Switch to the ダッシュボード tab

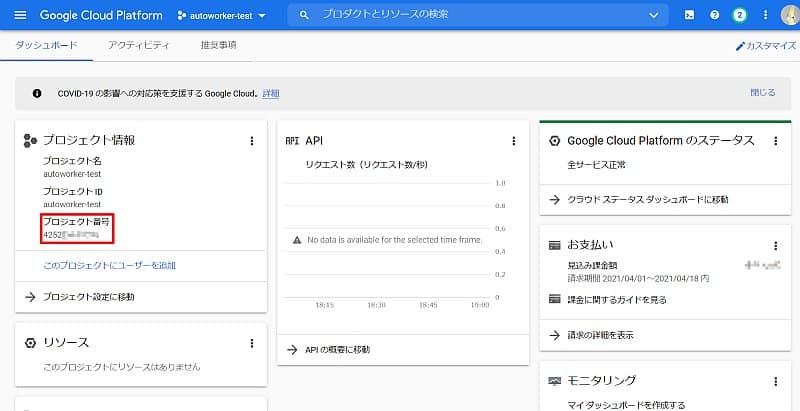46,45
